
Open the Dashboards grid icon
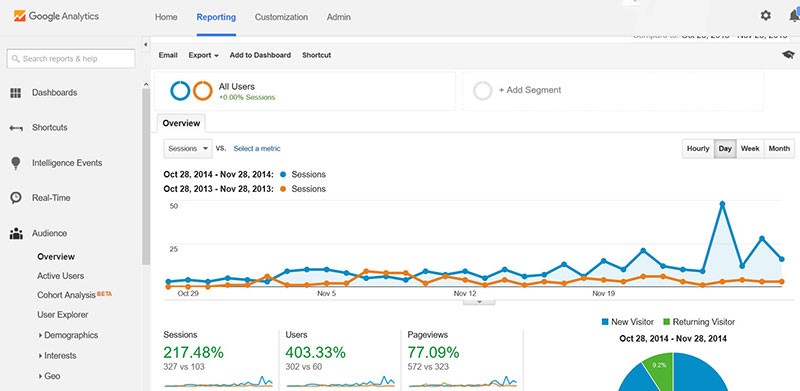[16, 93]
